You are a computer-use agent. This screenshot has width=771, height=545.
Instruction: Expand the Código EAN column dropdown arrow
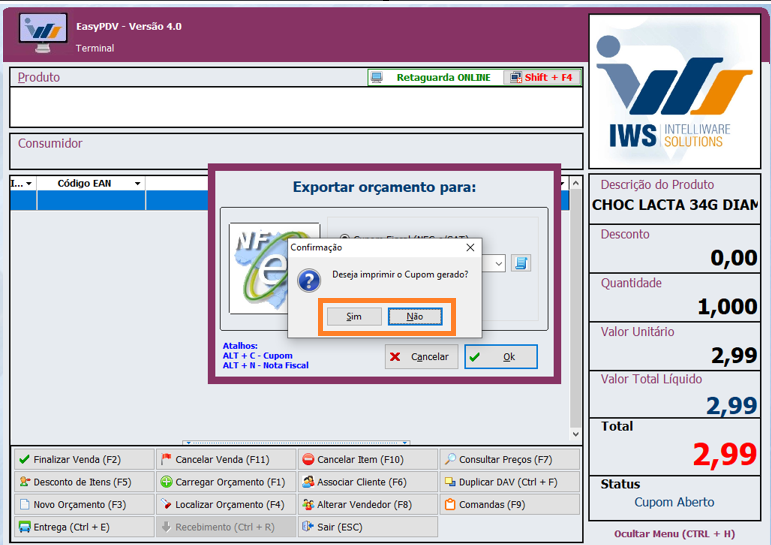pyautogui.click(x=137, y=184)
